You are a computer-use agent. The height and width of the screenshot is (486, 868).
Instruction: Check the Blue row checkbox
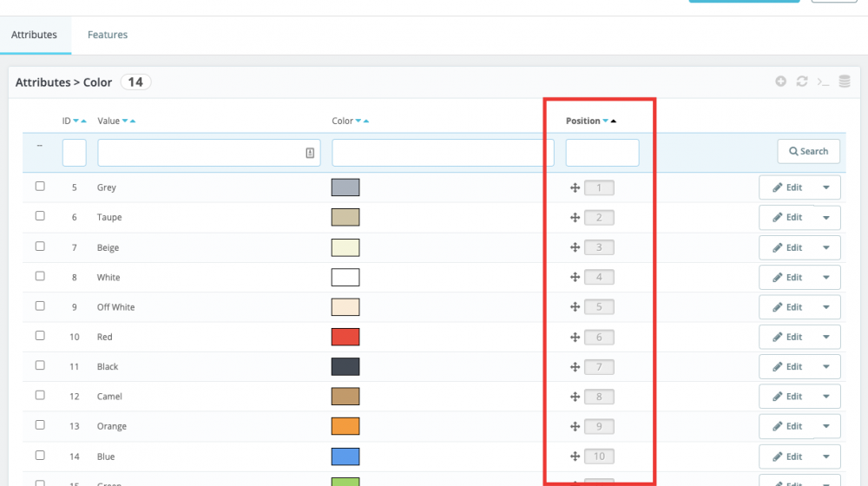pyautogui.click(x=40, y=455)
